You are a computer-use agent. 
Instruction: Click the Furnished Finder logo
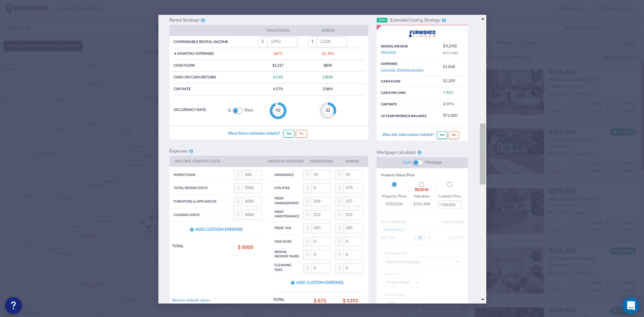[422, 33]
